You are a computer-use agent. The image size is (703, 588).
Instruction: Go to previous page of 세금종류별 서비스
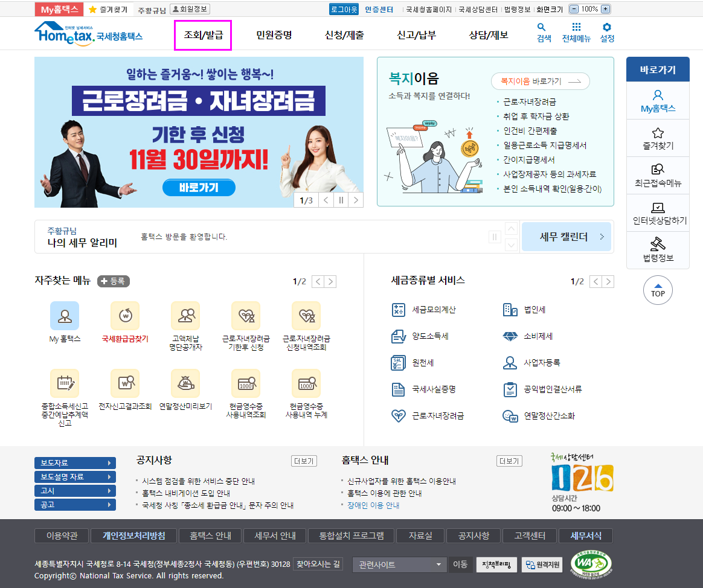click(x=595, y=281)
